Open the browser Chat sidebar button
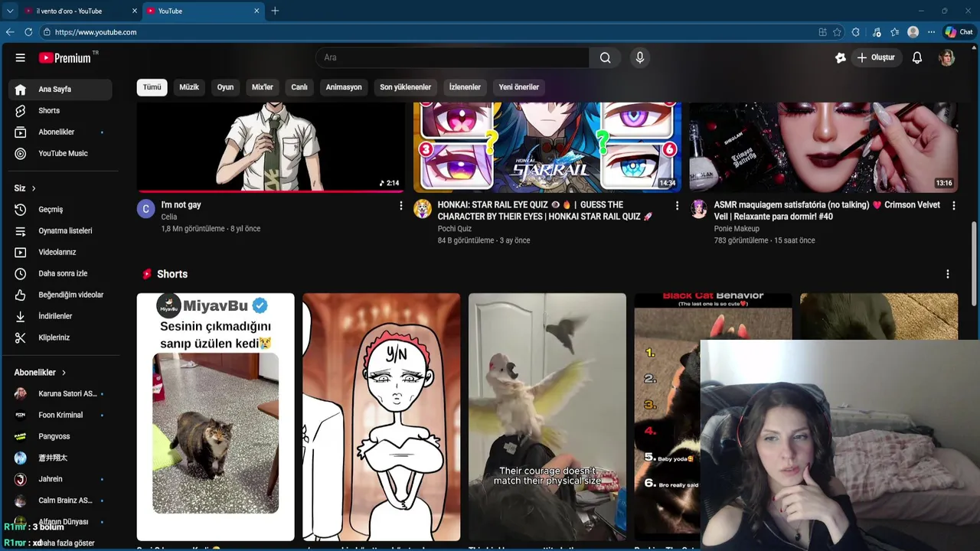This screenshot has height=551, width=980. 959,32
